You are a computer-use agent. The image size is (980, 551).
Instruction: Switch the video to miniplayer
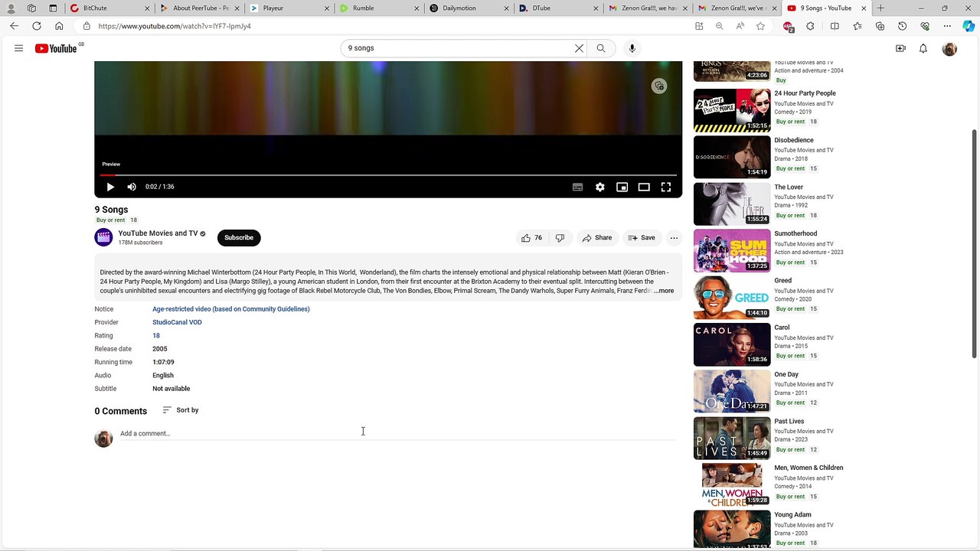tap(622, 187)
